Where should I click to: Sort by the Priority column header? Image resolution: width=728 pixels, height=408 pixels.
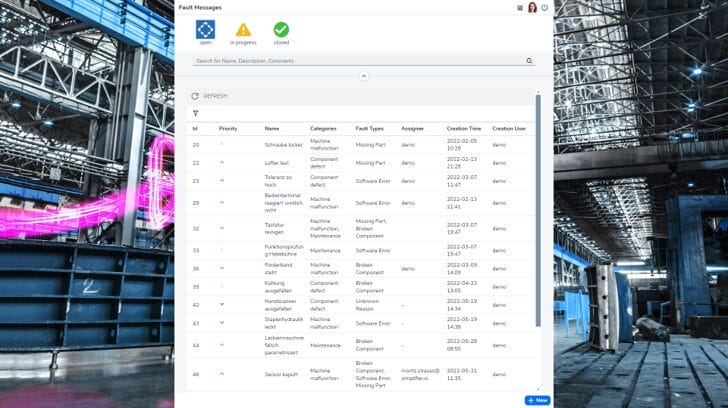click(x=228, y=128)
